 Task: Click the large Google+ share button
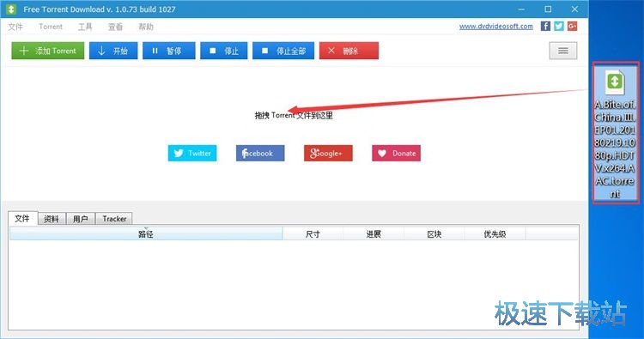coord(328,153)
